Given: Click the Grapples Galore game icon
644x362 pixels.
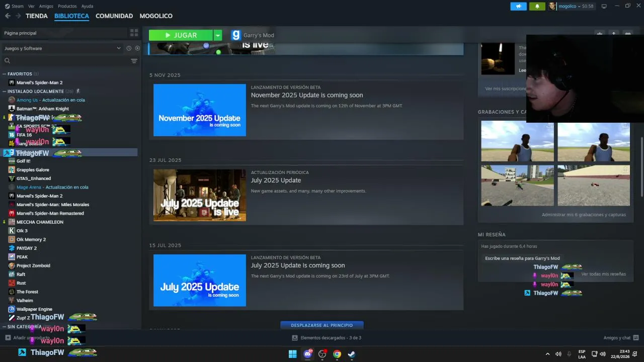Looking at the screenshot, I should click(x=12, y=170).
